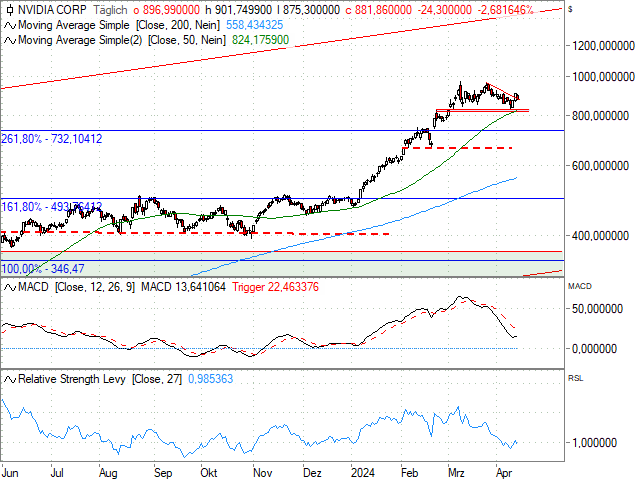Click the $ currency symbol on price axis
The image size is (640, 480).
click(x=570, y=9)
